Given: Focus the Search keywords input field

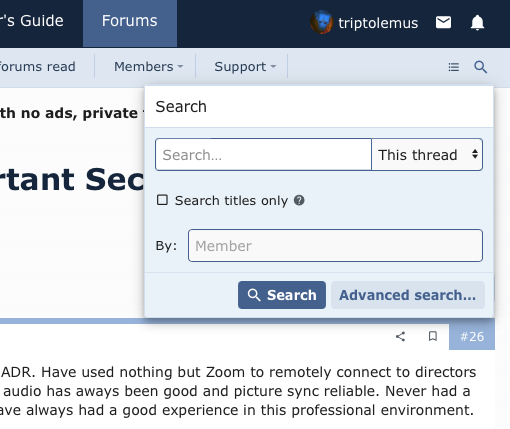Looking at the screenshot, I should [263, 155].
